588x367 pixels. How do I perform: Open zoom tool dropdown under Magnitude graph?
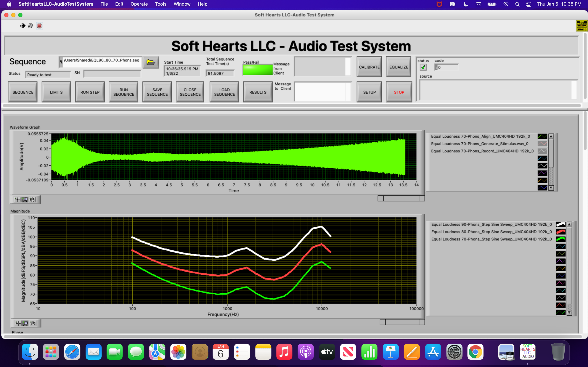(x=25, y=323)
